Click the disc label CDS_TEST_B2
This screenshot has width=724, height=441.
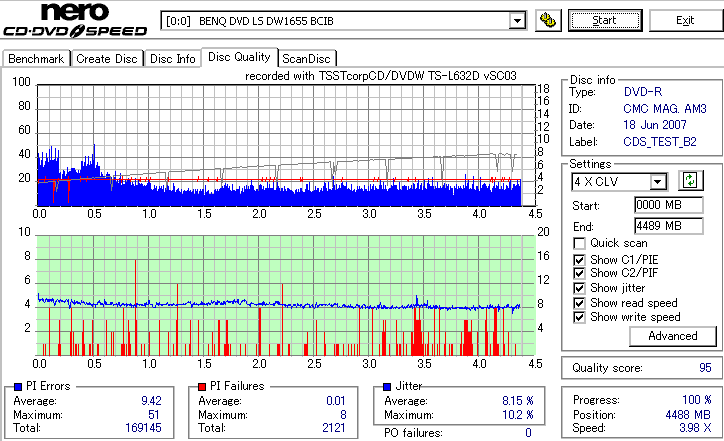(x=659, y=142)
